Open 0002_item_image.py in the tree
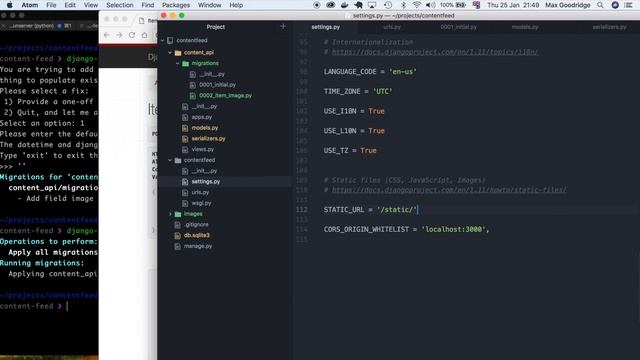The height and width of the screenshot is (360, 640). pos(225,96)
